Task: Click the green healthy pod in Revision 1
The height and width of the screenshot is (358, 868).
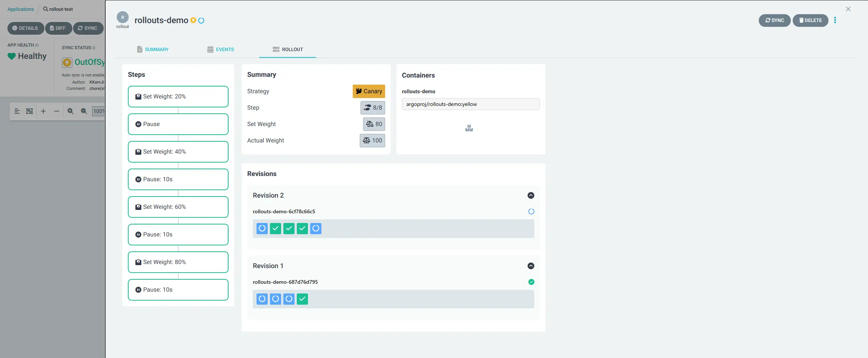Action: pos(302,299)
